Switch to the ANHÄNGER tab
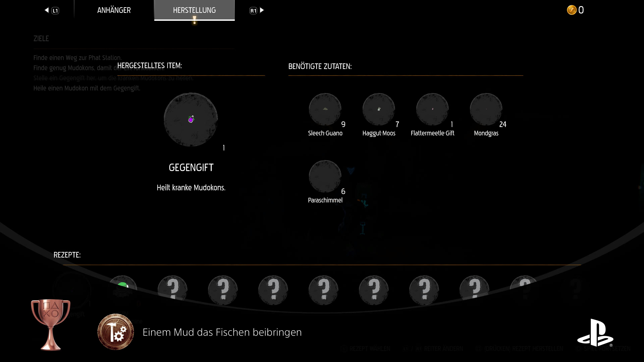The width and height of the screenshot is (644, 362). pos(114,10)
